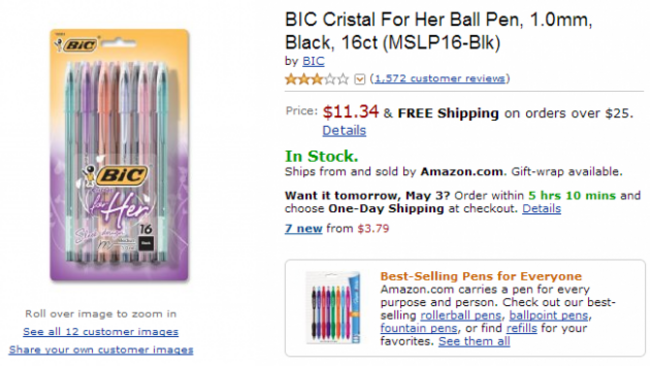Click the $11.34 price text
The height and width of the screenshot is (366, 650).
351,112
